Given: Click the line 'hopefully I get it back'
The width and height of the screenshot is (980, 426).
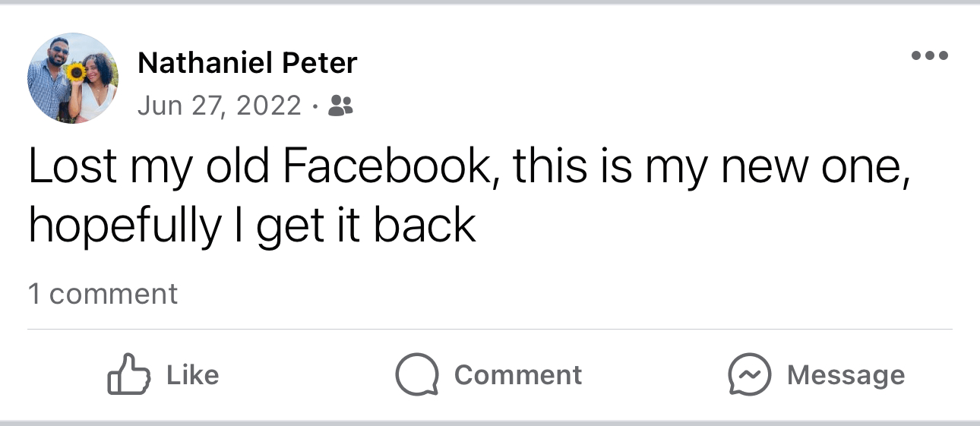Looking at the screenshot, I should (252, 226).
